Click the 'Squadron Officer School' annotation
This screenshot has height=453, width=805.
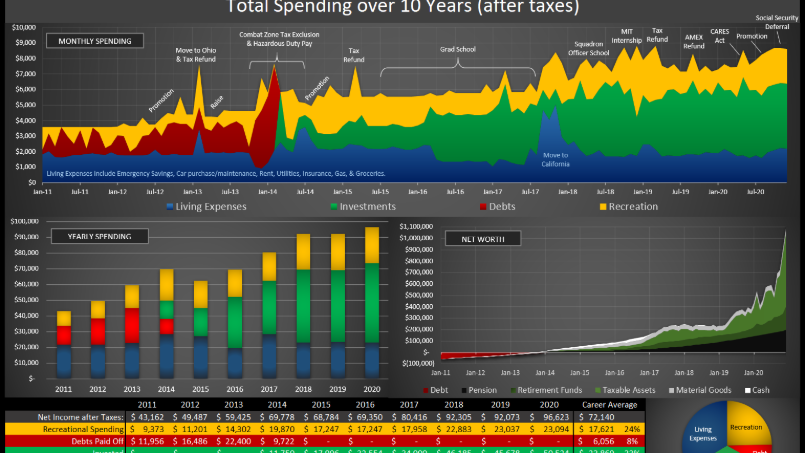point(588,48)
